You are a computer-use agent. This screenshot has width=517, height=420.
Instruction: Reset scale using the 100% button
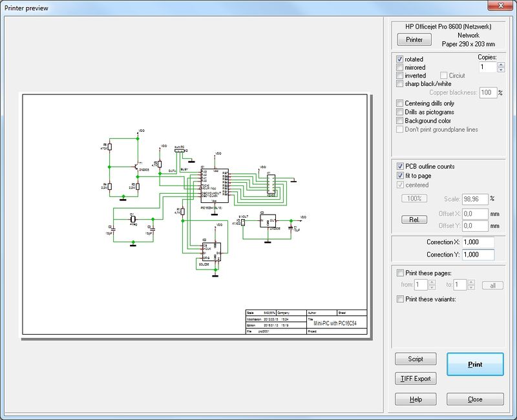tap(414, 198)
